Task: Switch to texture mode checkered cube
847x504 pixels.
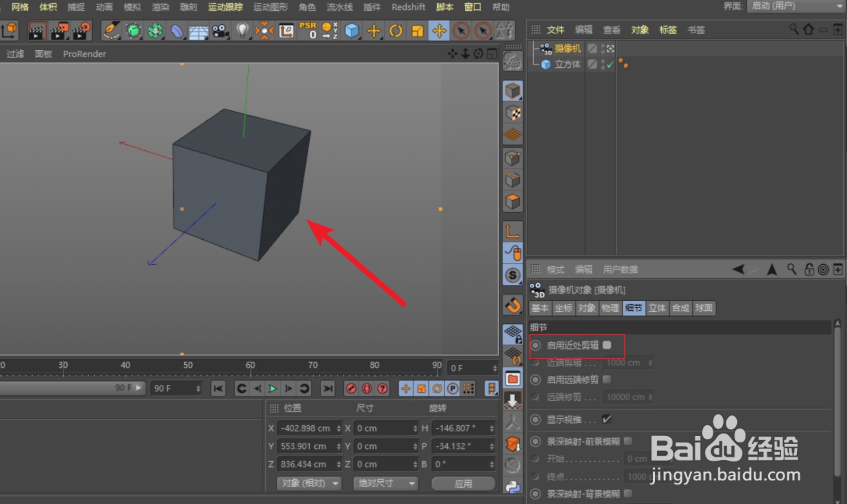Action: (512, 113)
